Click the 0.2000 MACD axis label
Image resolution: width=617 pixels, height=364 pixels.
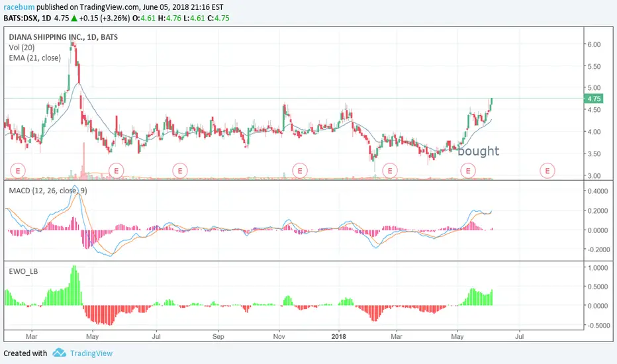(598, 211)
